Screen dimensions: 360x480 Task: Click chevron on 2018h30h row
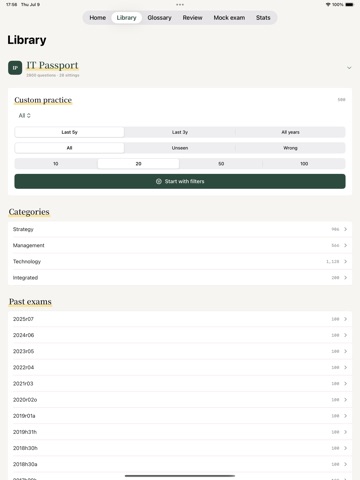[x=346, y=448]
